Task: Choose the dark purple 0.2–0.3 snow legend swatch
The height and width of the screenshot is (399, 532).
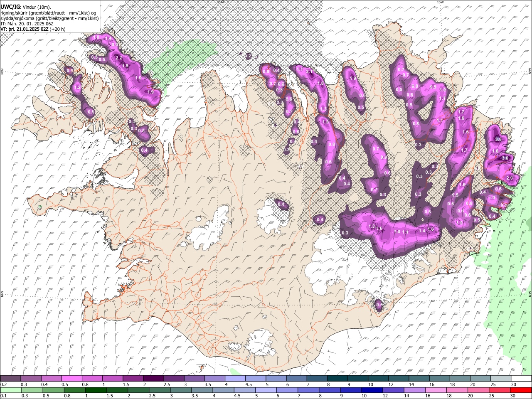Action: click(x=11, y=379)
